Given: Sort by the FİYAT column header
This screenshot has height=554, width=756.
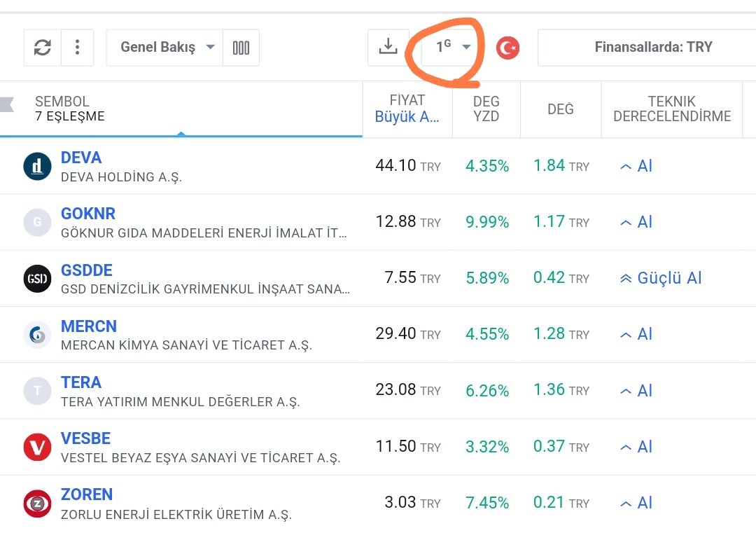Looking at the screenshot, I should (407, 109).
